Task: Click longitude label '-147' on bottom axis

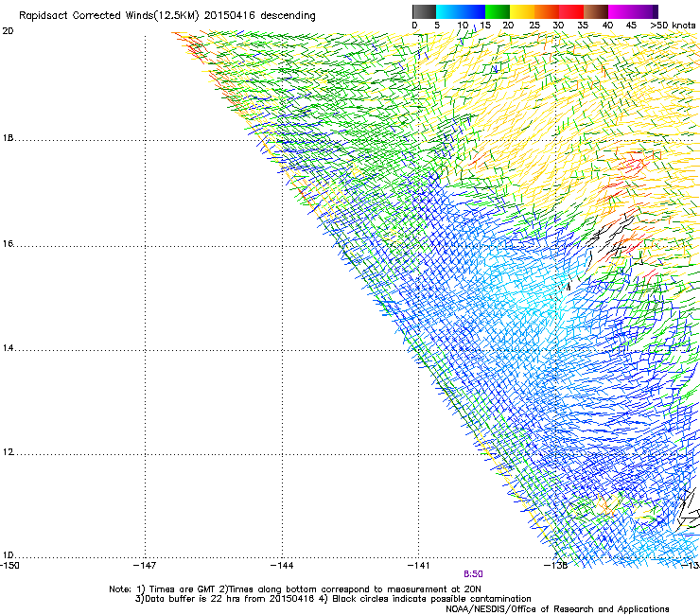Action: click(145, 566)
